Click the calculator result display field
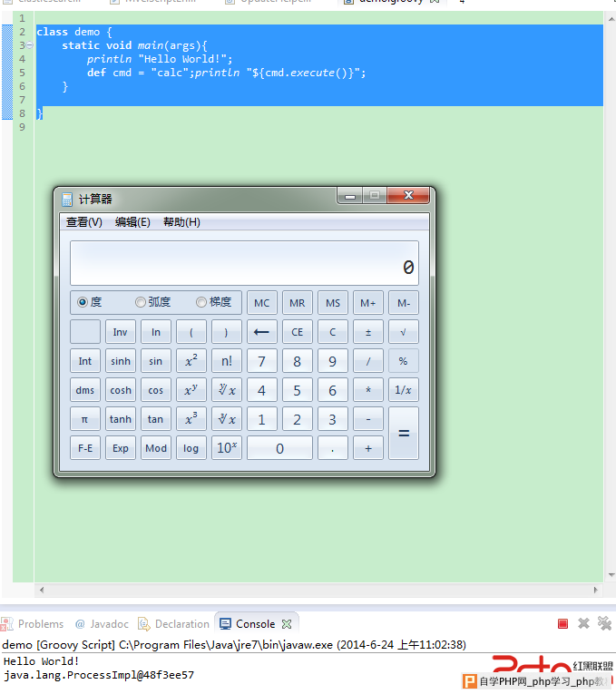616x694 pixels. [244, 263]
